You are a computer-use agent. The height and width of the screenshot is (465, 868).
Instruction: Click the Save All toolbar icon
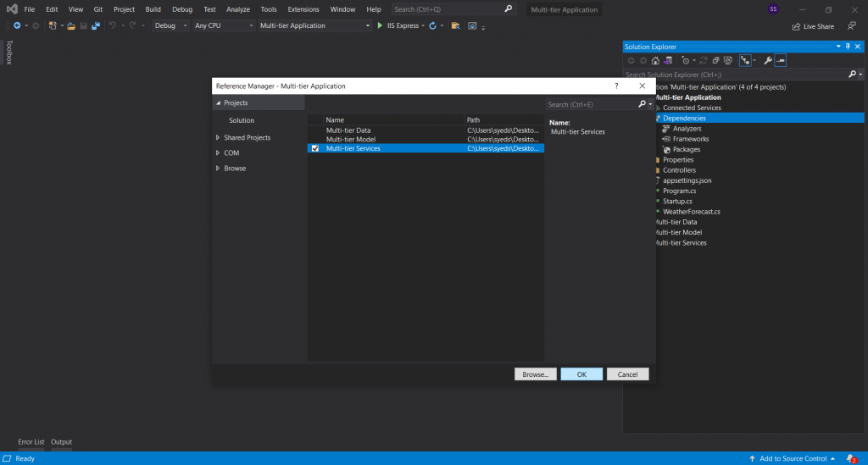(x=96, y=25)
